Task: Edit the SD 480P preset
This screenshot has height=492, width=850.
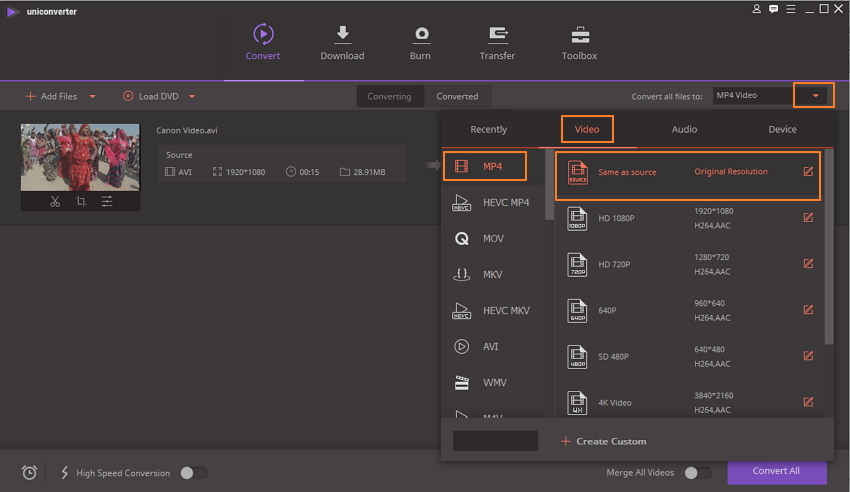Action: click(x=808, y=355)
